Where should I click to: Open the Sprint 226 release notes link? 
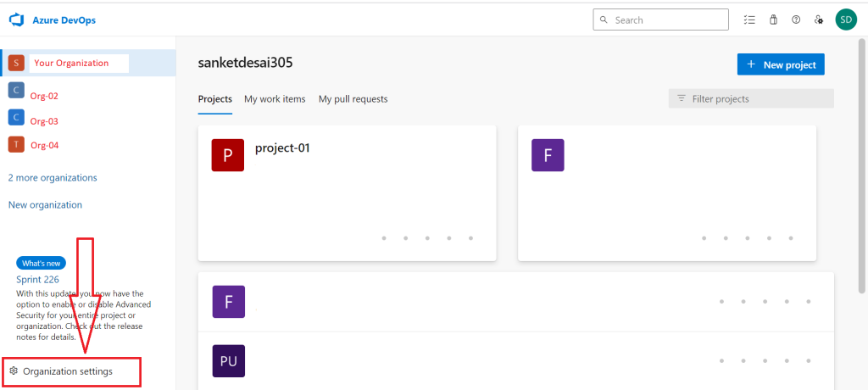pos(38,279)
